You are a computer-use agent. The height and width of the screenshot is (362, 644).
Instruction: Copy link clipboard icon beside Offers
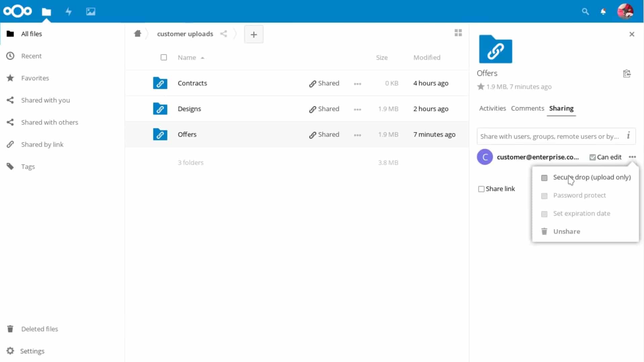[627, 73]
